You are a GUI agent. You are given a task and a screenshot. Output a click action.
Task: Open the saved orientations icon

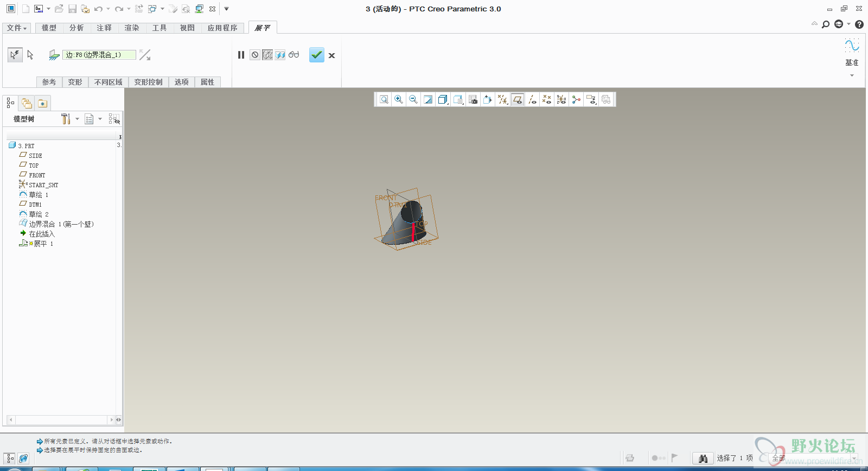click(458, 99)
